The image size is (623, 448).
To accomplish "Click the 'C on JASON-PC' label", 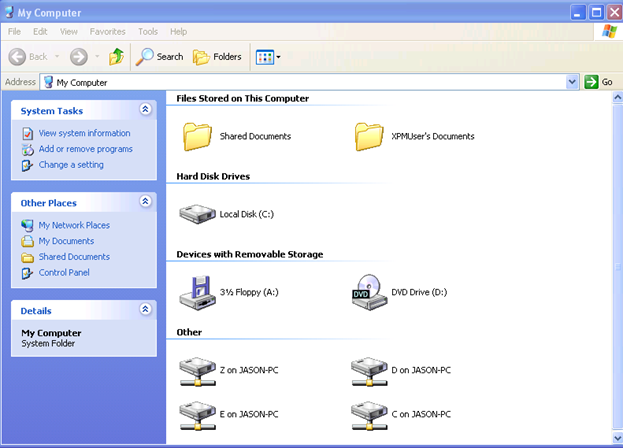I will (421, 414).
